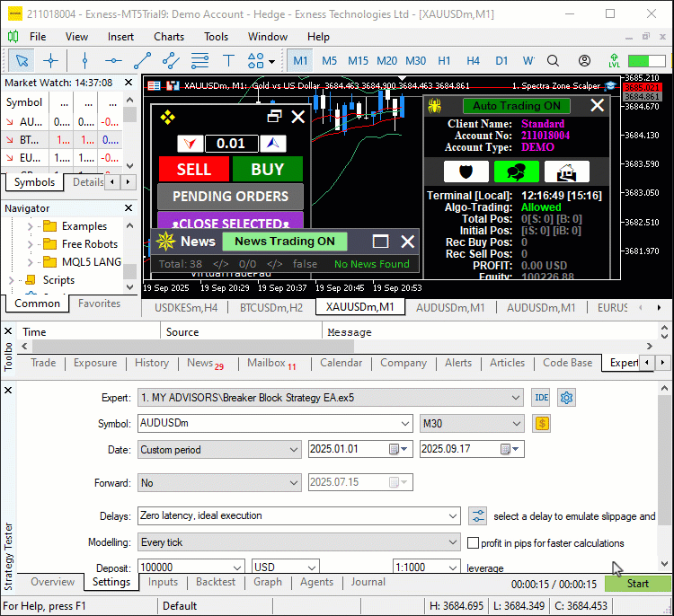
Task: Start the strategy tester
Action: (637, 584)
